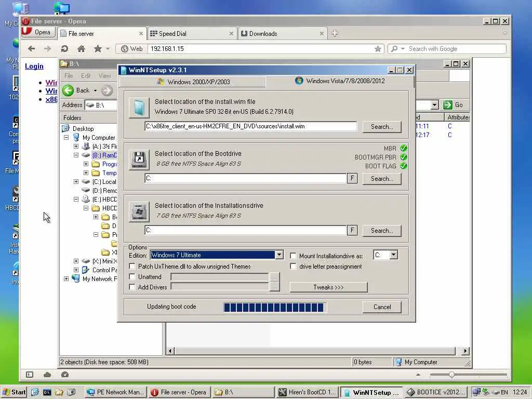Click the F format button for Bootdrive
Screen dimensions: 532x399
(x=352, y=178)
